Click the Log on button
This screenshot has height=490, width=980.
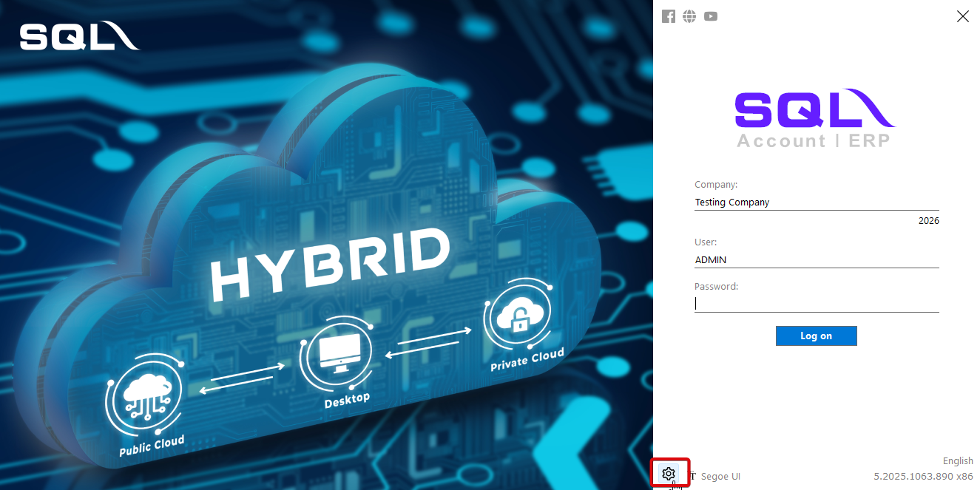[x=816, y=336]
